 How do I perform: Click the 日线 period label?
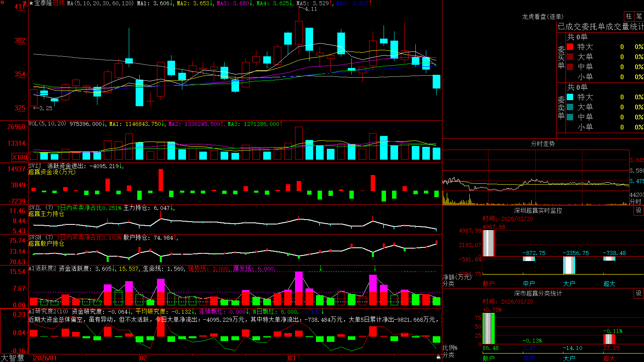coord(59,4)
